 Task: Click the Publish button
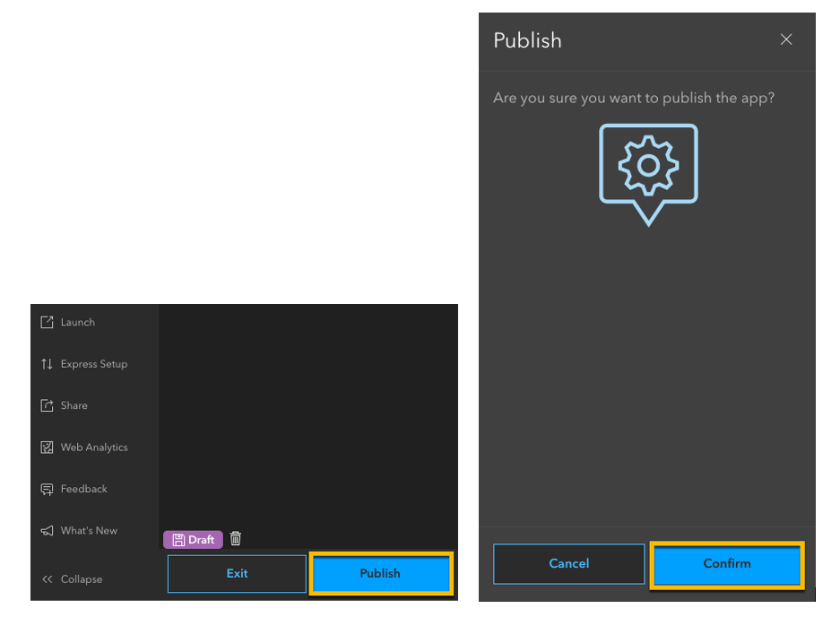coord(380,574)
